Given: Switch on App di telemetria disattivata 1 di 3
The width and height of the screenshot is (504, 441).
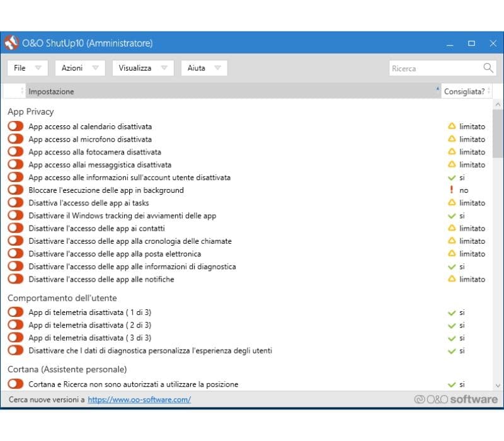Looking at the screenshot, I should click(16, 312).
